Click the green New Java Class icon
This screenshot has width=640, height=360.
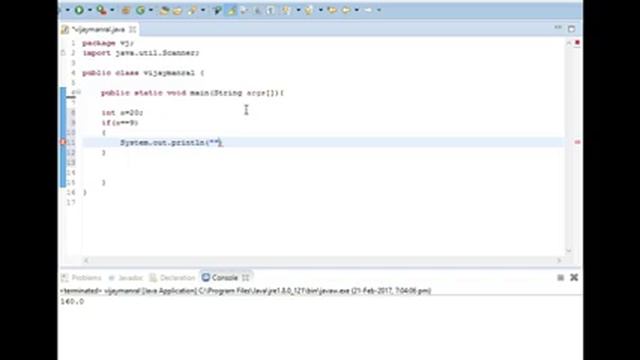pyautogui.click(x=140, y=10)
